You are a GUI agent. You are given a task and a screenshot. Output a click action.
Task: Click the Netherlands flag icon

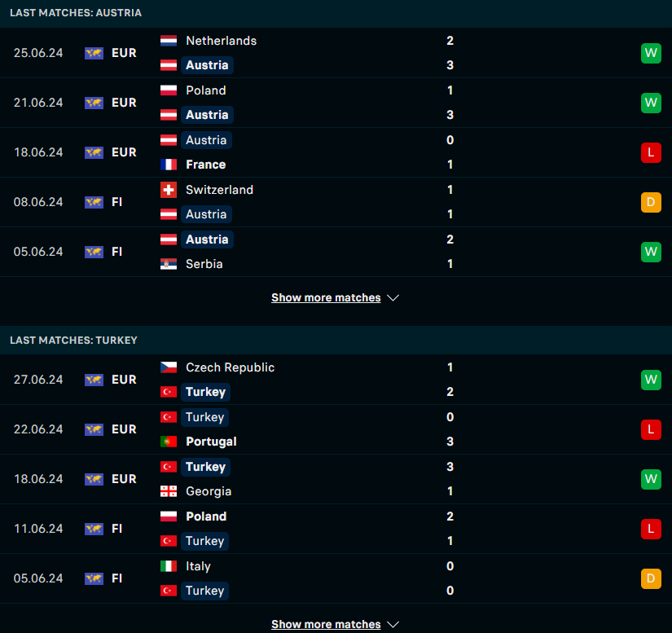[x=169, y=41]
